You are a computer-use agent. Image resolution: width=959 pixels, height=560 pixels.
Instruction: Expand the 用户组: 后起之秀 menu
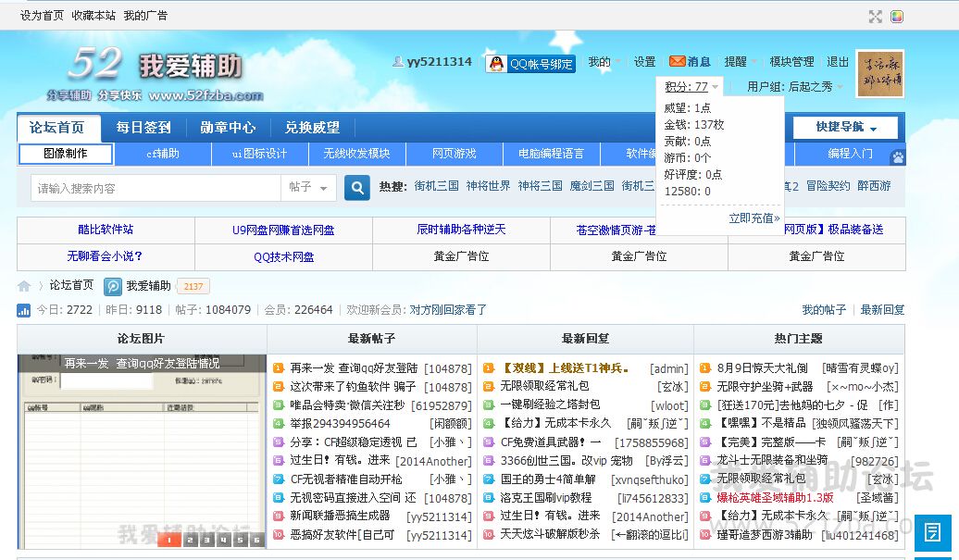click(794, 87)
